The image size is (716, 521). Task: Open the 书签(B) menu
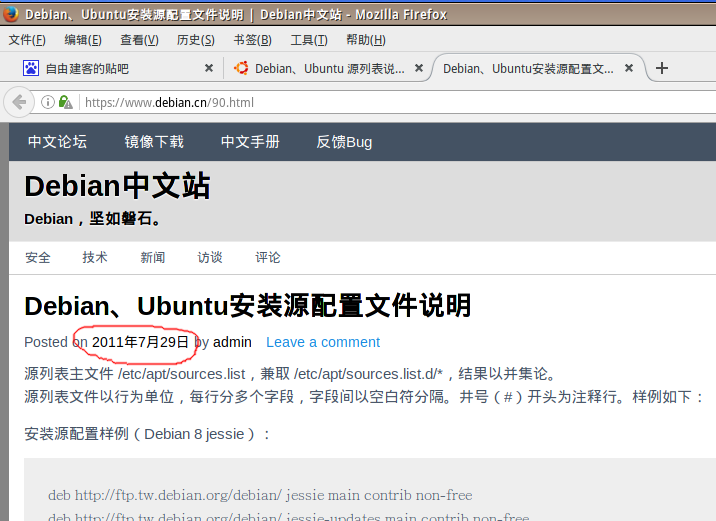[253, 40]
